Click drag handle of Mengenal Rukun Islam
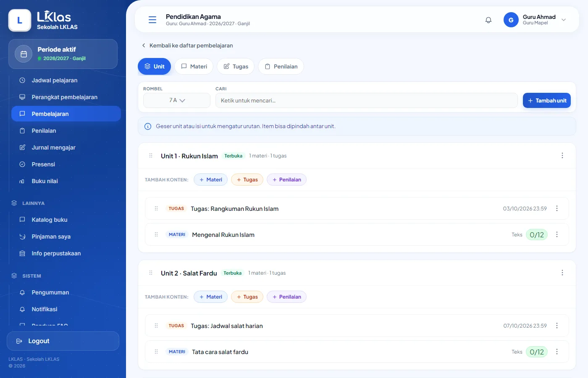588x378 pixels. click(156, 234)
